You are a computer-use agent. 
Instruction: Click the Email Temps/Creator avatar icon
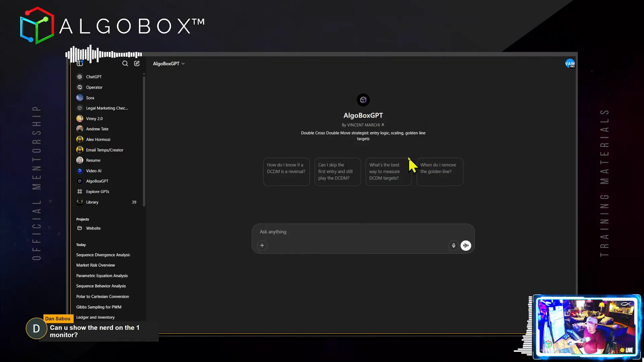(79, 150)
